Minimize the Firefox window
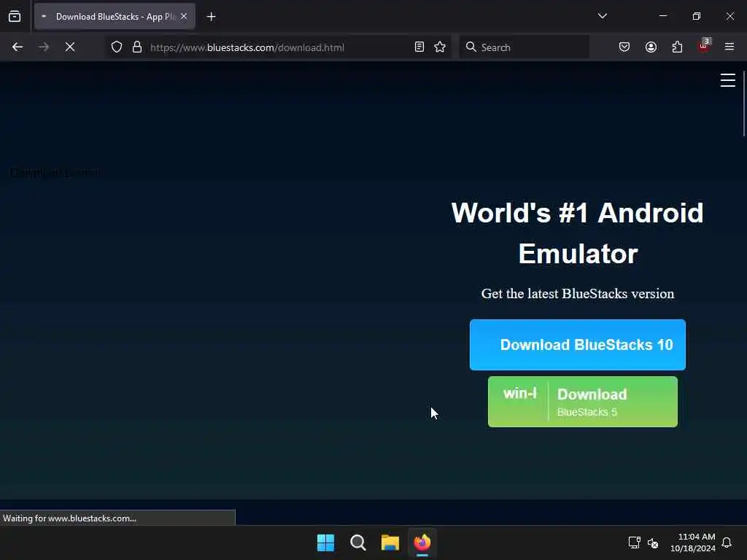747x560 pixels. (x=662, y=16)
